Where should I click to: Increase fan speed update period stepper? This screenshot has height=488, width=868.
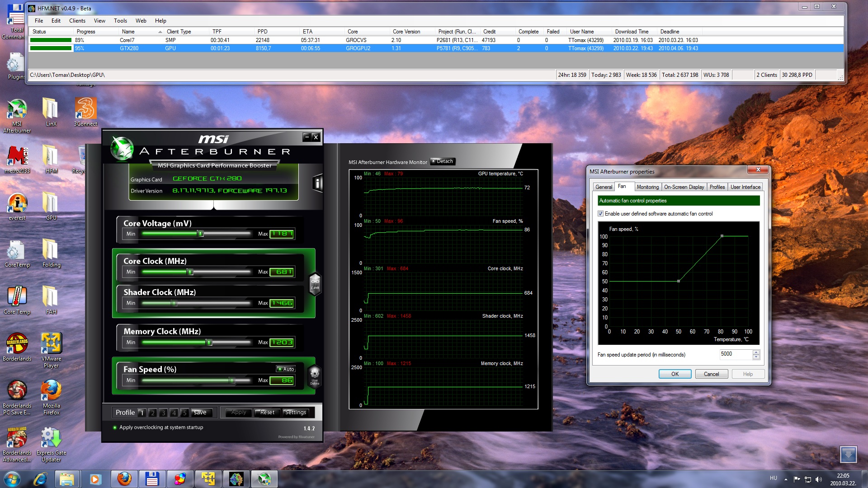click(756, 352)
